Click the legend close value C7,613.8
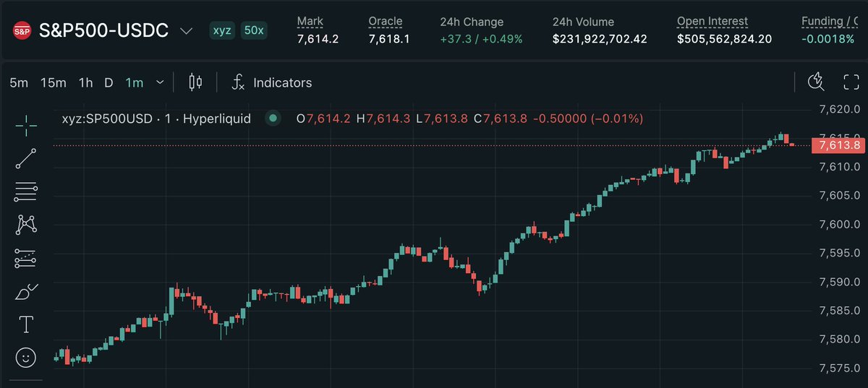The width and height of the screenshot is (868, 388). pos(499,118)
